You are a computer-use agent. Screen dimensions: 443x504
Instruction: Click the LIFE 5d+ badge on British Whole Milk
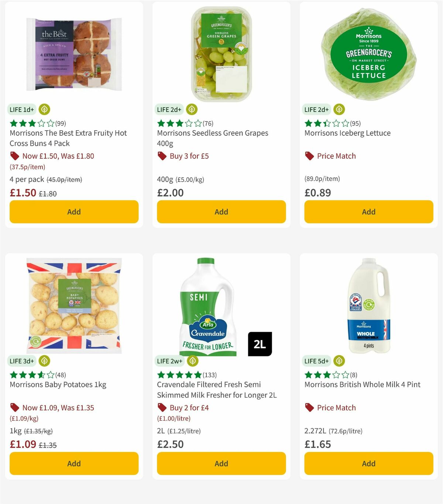(316, 361)
